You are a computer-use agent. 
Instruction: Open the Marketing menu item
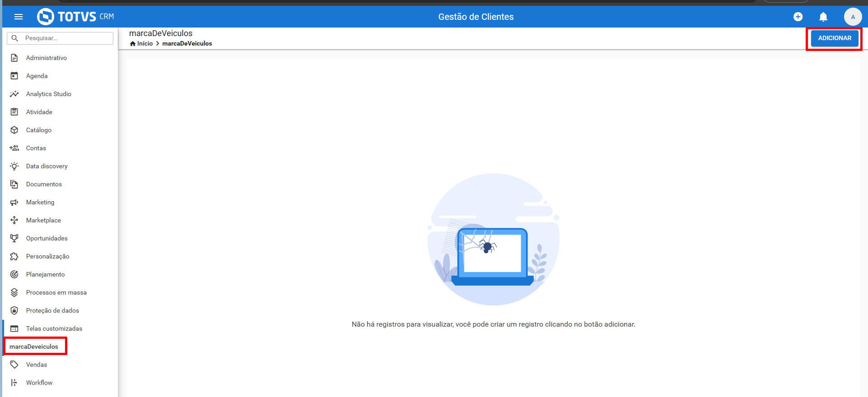click(x=60, y=202)
